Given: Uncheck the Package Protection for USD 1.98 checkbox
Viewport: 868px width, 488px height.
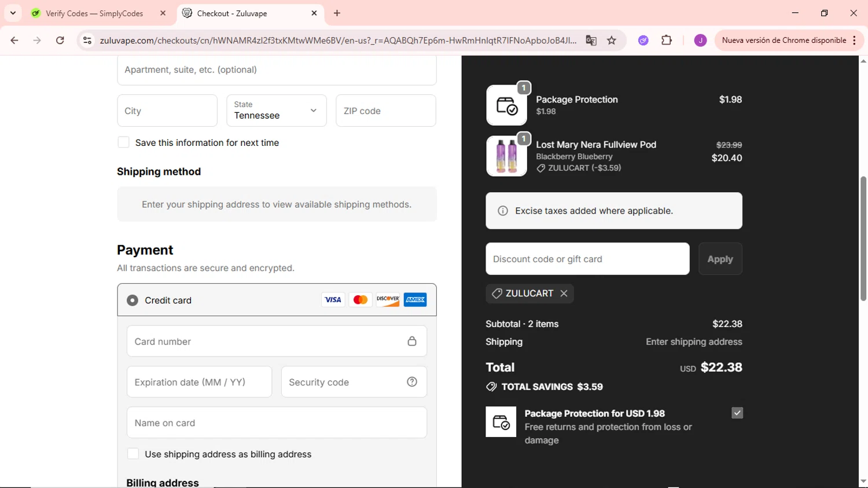Looking at the screenshot, I should click(x=737, y=413).
